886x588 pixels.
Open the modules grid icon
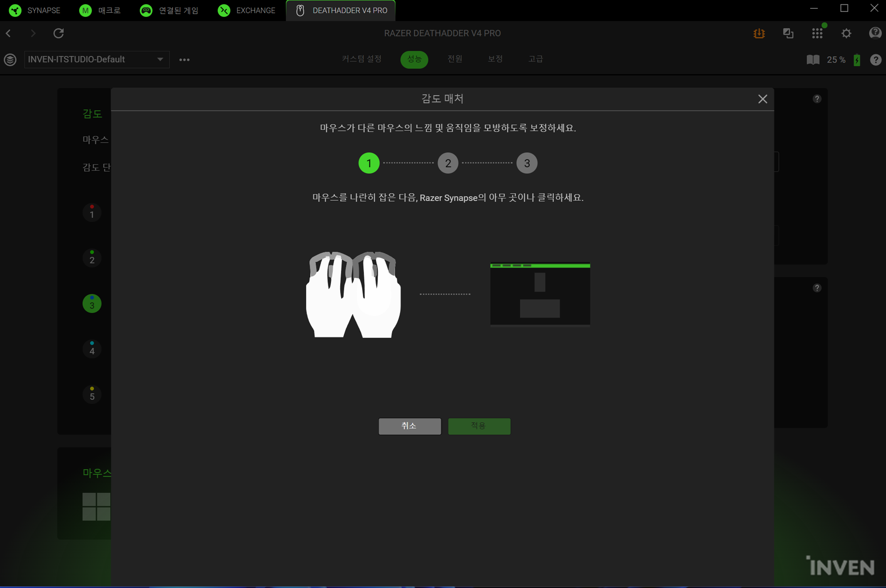[x=817, y=33]
